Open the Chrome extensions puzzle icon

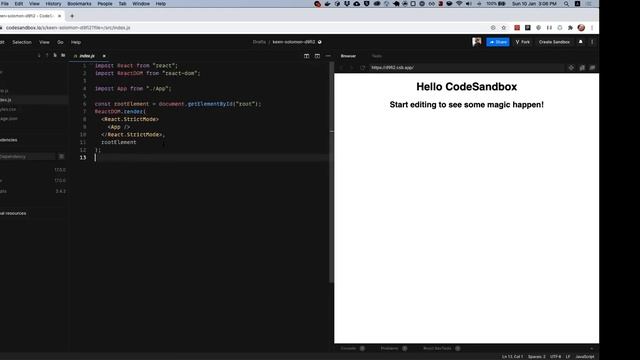[x=570, y=28]
